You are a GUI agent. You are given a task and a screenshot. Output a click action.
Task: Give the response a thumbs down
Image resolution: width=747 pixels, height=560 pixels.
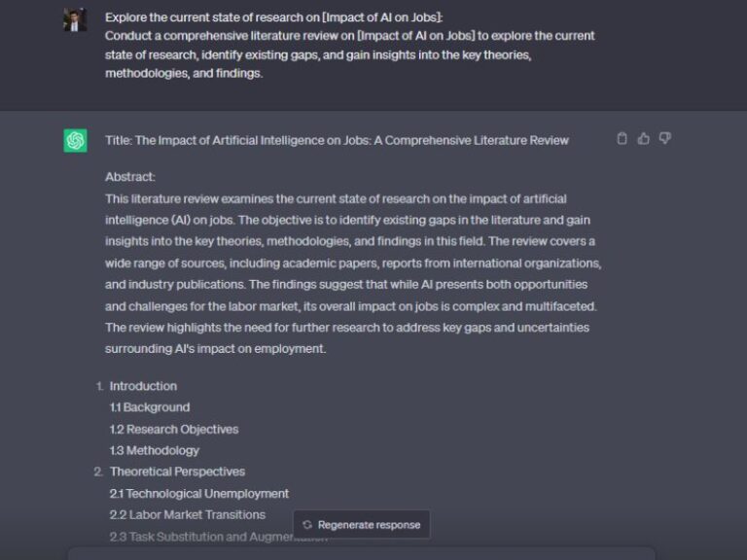point(665,139)
